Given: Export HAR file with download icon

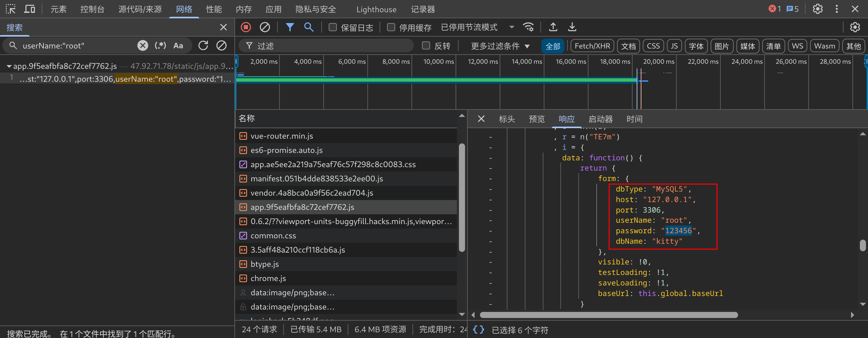Looking at the screenshot, I should [572, 27].
